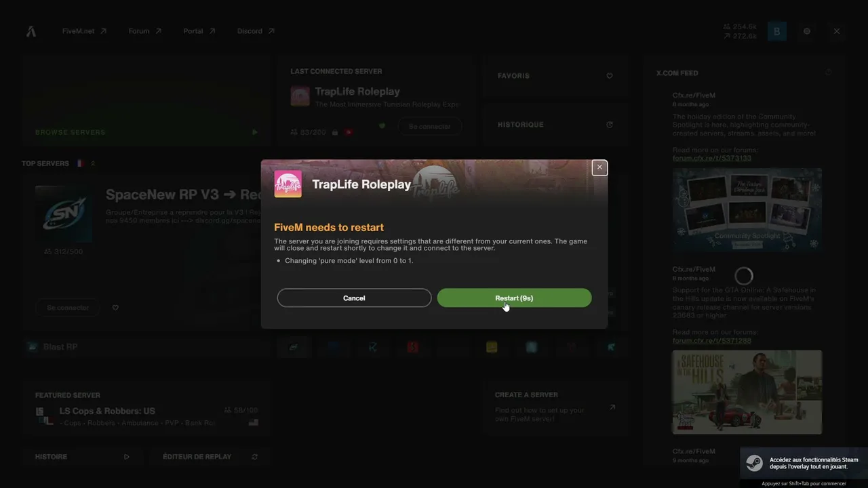This screenshot has width=868, height=488.
Task: Click the Steam logo in notification
Action: (x=754, y=463)
